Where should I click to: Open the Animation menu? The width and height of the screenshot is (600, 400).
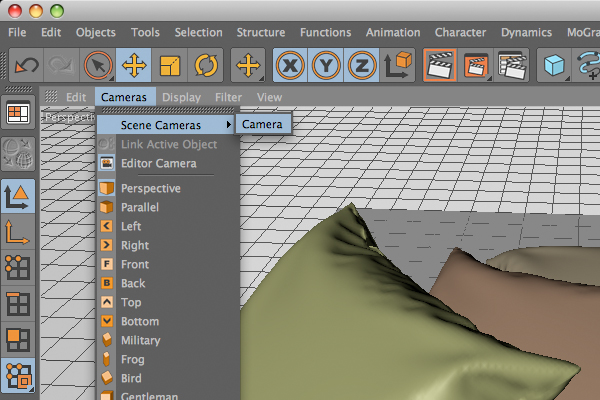click(x=393, y=33)
